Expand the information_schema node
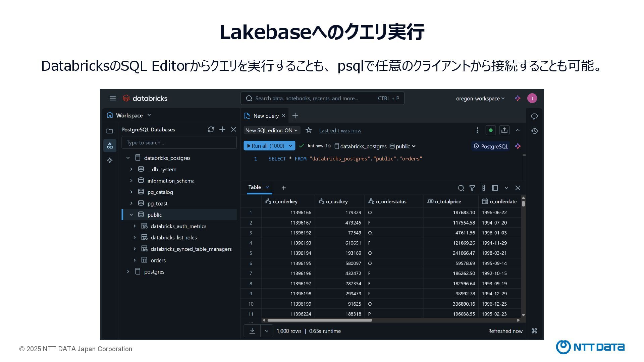Viewport: 644px width, 362px height. pos(131,181)
